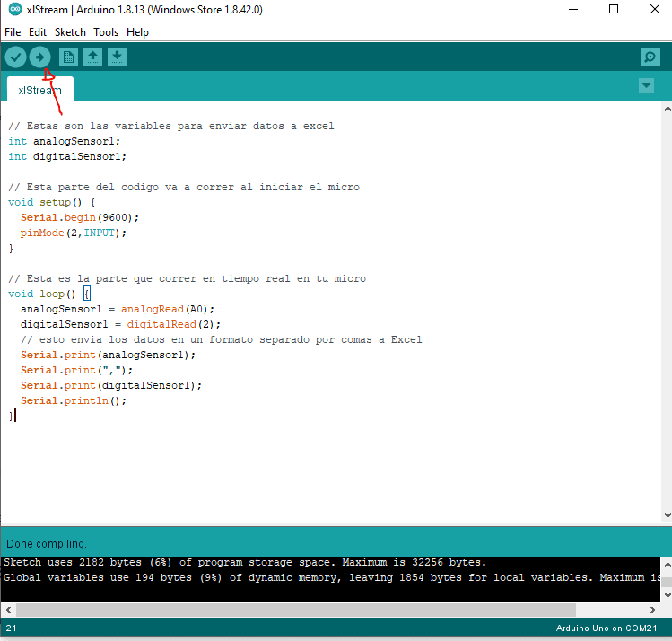Click the Verify checkmark button
The height and width of the screenshot is (641, 672).
pyautogui.click(x=16, y=57)
